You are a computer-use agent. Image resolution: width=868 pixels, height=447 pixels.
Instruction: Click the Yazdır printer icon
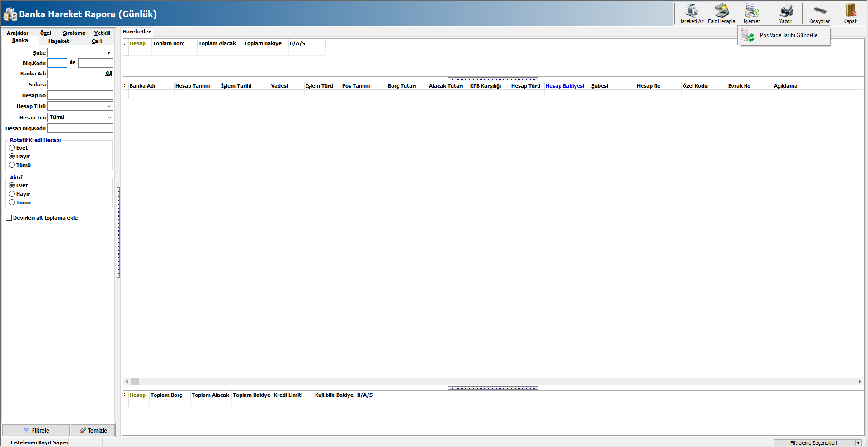[786, 11]
